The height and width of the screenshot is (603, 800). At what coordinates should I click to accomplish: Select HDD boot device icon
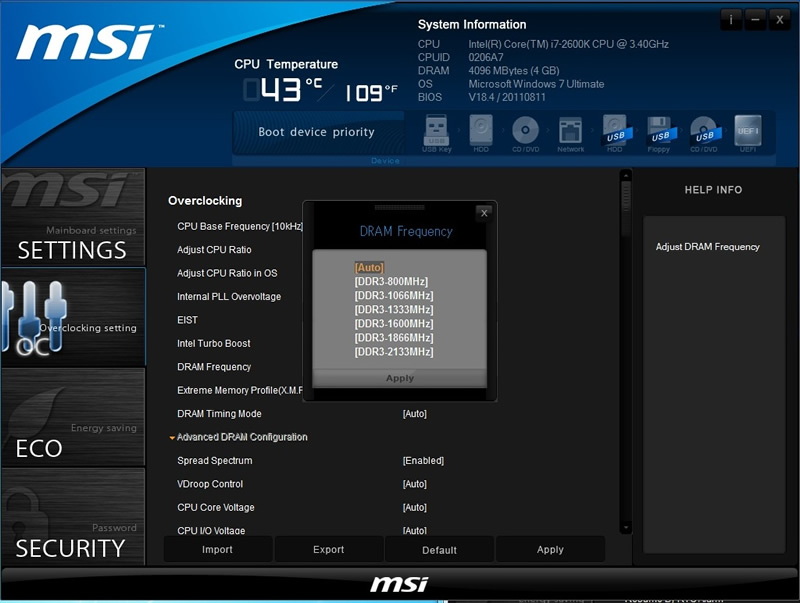(481, 133)
